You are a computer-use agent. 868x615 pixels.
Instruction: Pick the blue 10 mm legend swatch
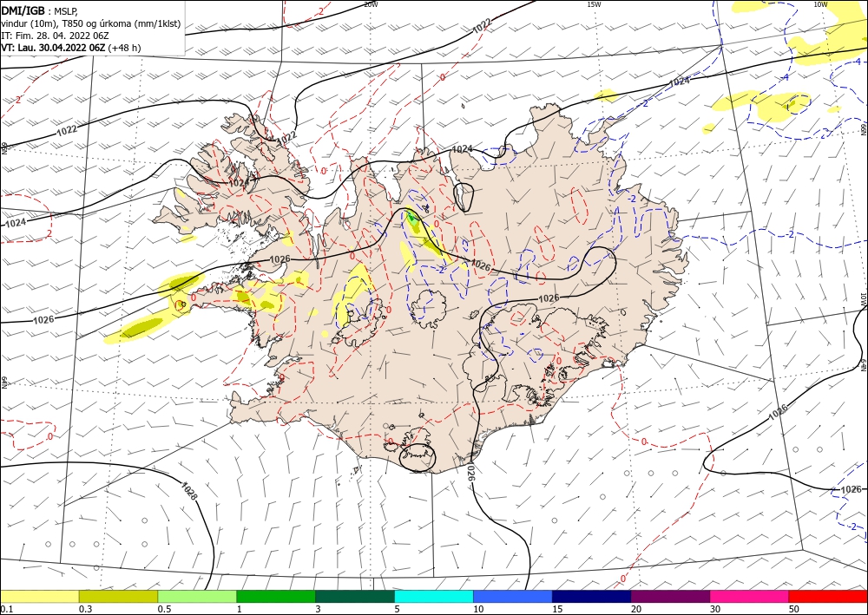[513, 596]
